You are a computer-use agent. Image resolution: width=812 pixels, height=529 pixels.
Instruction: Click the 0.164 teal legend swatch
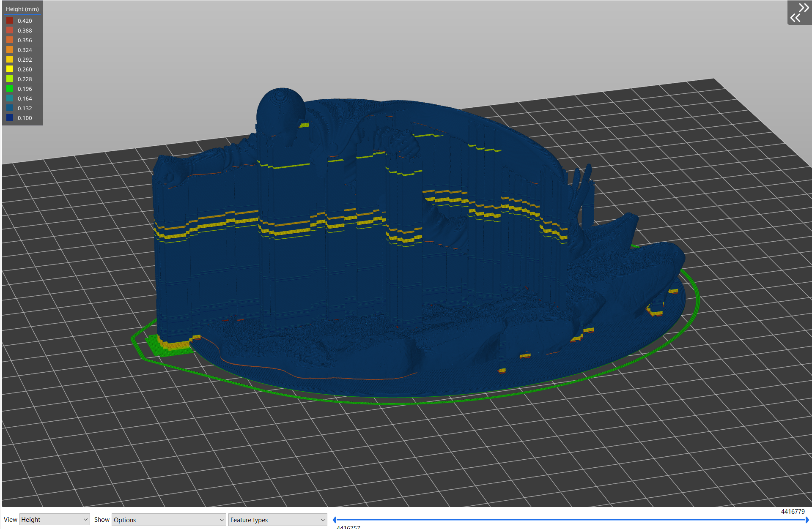point(10,98)
